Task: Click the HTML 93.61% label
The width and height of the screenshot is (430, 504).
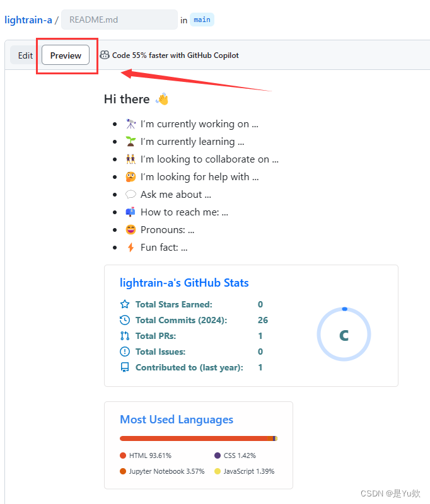Action: pyautogui.click(x=150, y=455)
